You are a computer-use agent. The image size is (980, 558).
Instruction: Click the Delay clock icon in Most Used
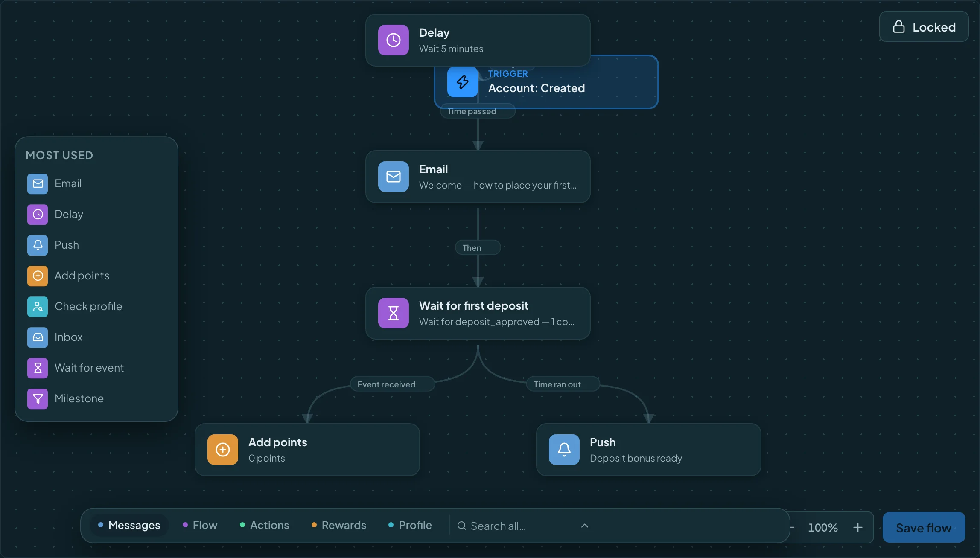point(38,214)
